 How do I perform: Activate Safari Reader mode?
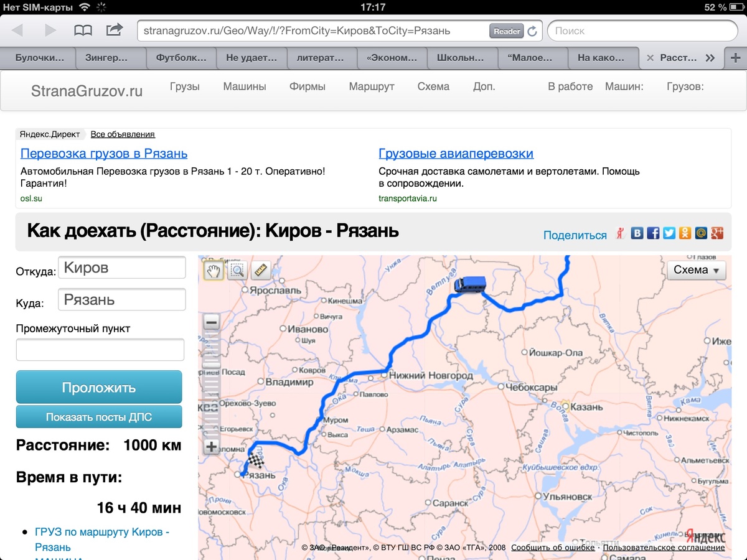(507, 30)
